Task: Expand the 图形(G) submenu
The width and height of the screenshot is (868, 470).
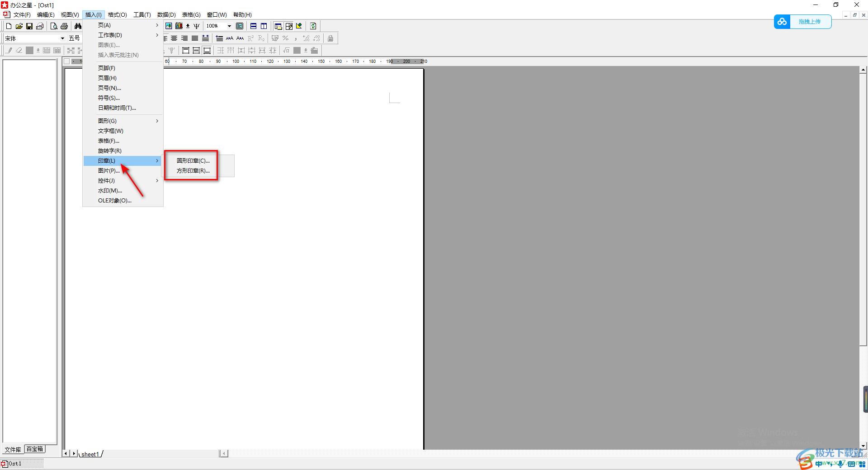Action: pyautogui.click(x=123, y=121)
